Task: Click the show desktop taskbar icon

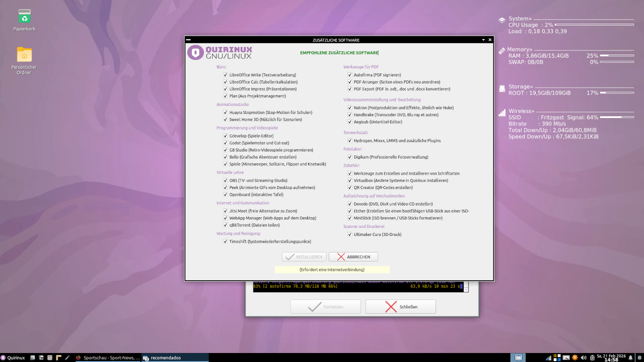Action: tap(518, 358)
